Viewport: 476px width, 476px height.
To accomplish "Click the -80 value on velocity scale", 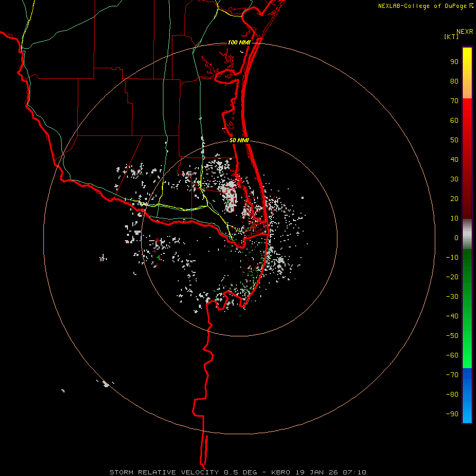I will [452, 395].
